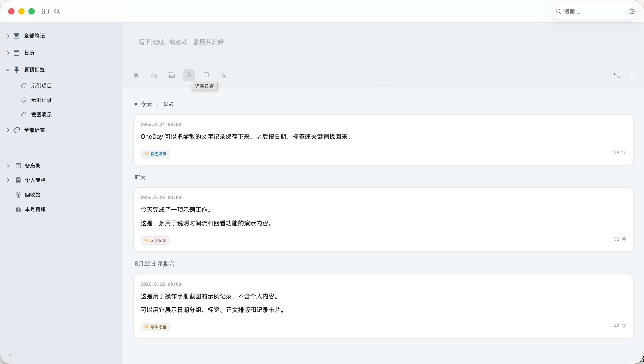The image size is (644, 364).
Task: Click the 示例项目 tag chip on note
Action: (155, 327)
